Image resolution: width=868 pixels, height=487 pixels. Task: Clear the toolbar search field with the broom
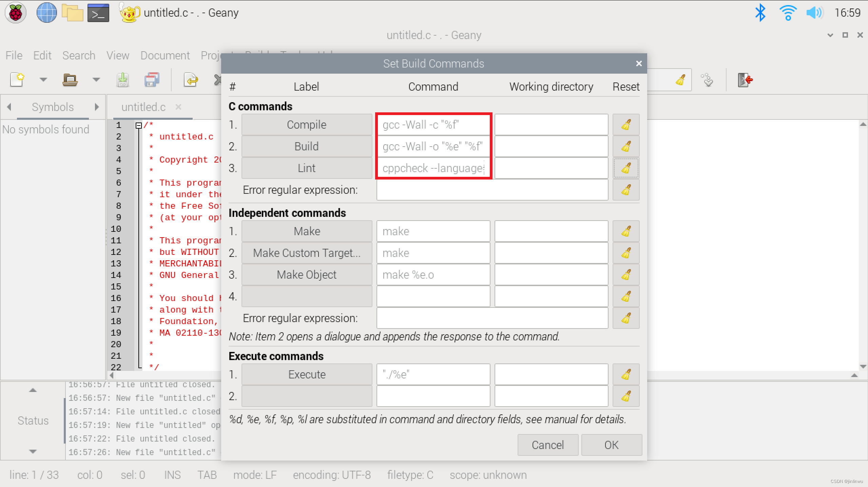[x=680, y=80]
